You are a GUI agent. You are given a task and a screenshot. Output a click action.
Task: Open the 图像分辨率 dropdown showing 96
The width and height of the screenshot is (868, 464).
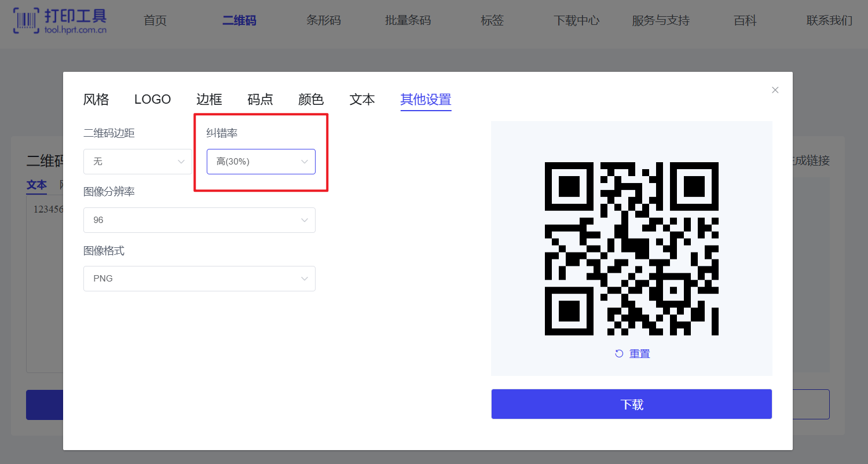click(199, 220)
